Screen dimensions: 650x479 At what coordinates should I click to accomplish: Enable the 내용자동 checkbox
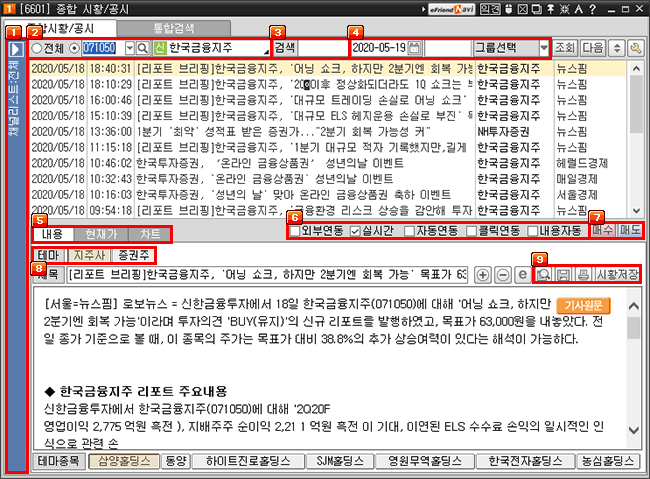533,231
